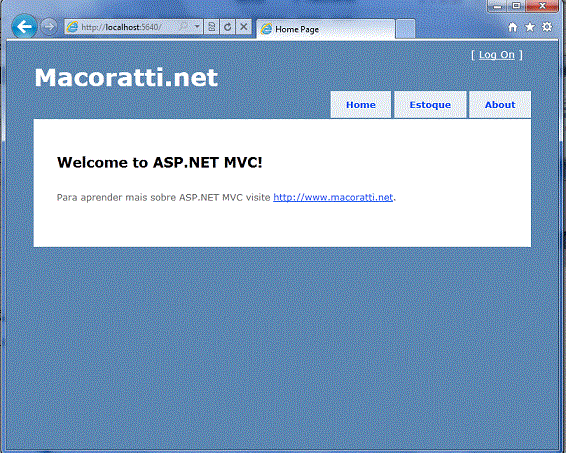Open the Tools gear menu
566x453 pixels.
547,27
